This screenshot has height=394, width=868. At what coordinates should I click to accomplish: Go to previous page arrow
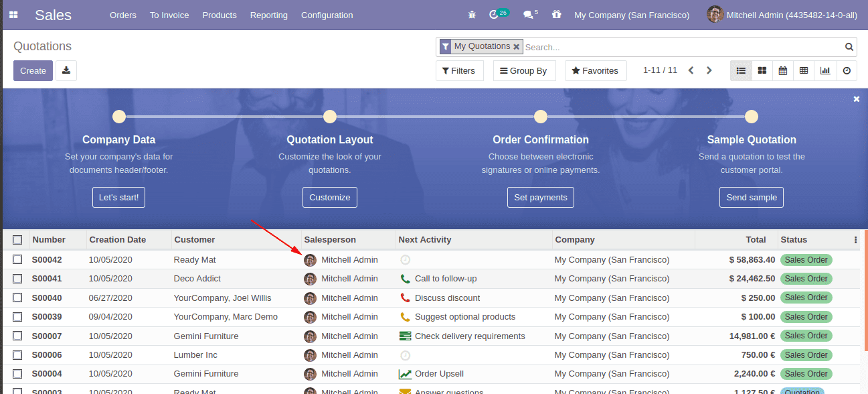click(x=691, y=70)
